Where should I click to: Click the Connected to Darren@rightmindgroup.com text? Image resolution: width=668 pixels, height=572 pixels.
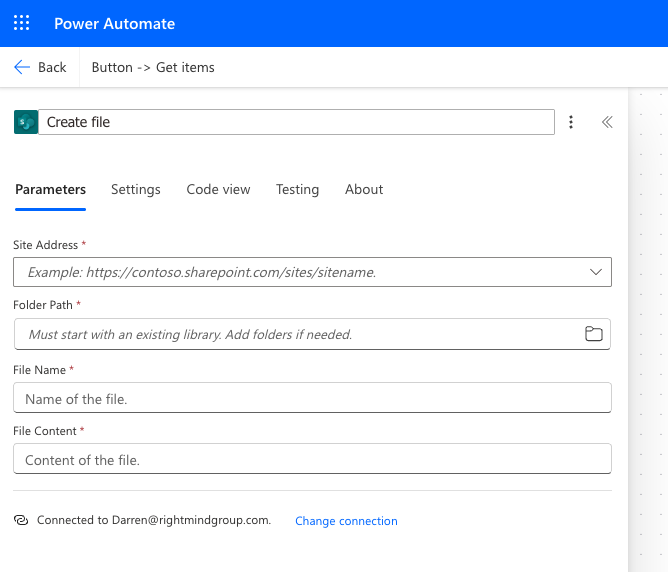point(154,520)
